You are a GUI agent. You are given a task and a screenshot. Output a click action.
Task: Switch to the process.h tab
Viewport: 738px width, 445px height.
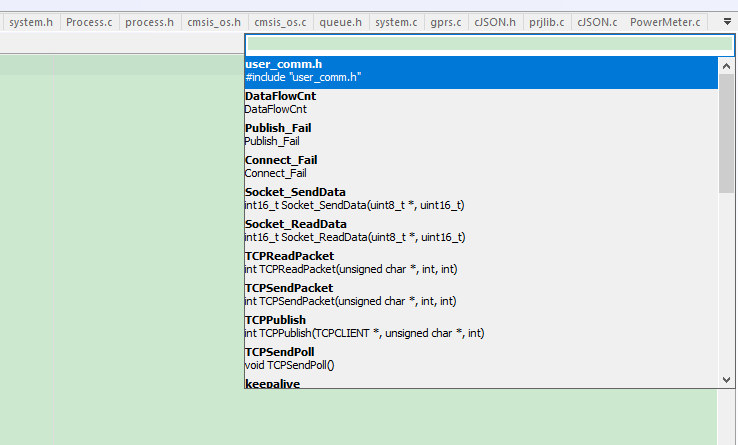tap(149, 22)
